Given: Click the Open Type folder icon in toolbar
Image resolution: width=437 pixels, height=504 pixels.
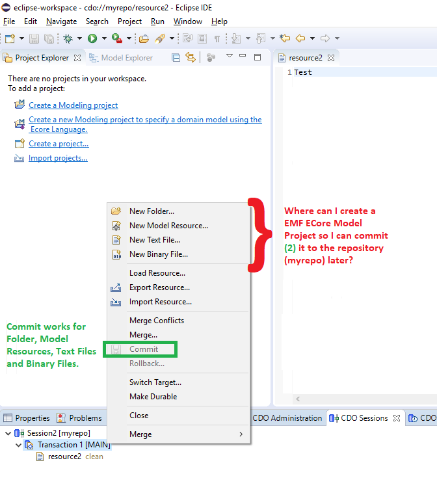Looking at the screenshot, I should click(x=144, y=38).
